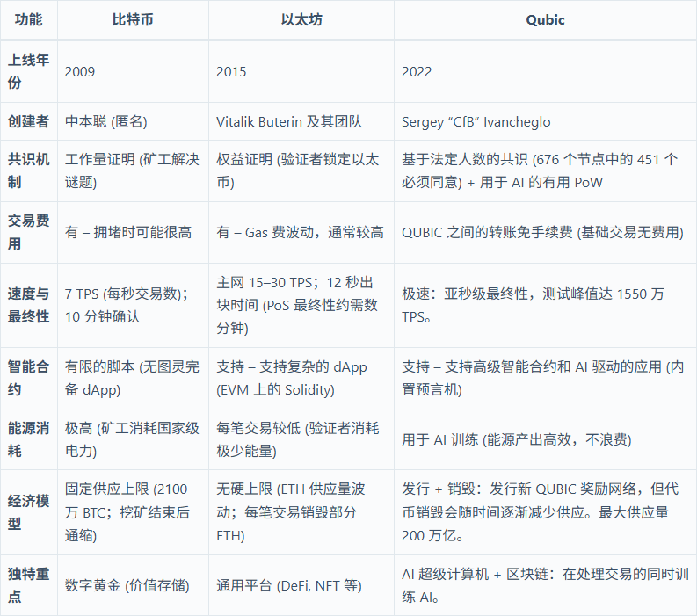Screen dimensions: 697x616
Task: Click the 工作量证明 cell for Bitcoin
Action: tap(133, 171)
